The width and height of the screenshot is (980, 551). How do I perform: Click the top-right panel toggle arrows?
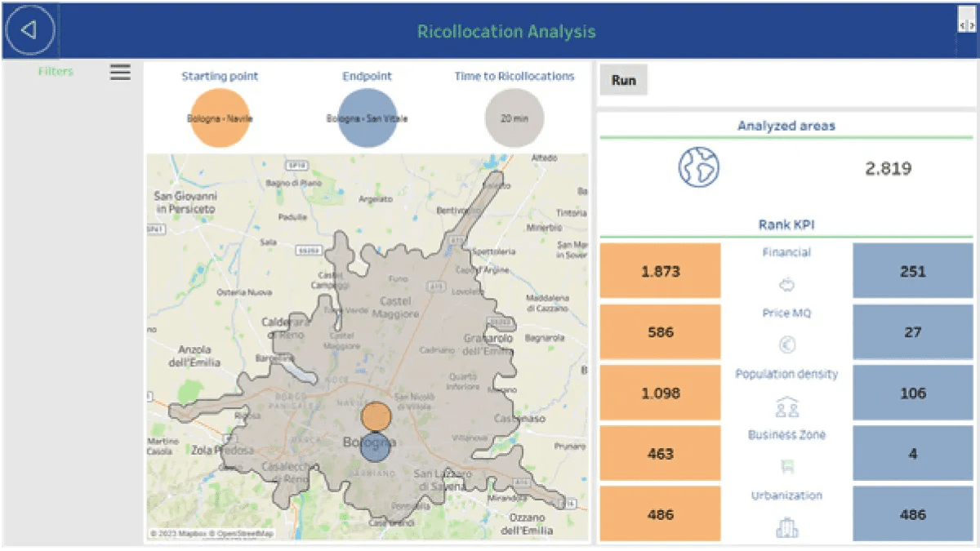(966, 25)
